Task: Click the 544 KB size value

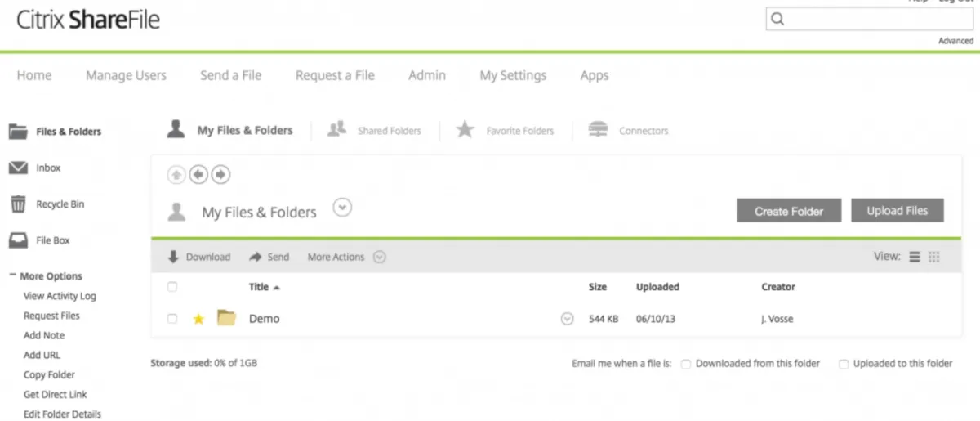Action: click(604, 319)
